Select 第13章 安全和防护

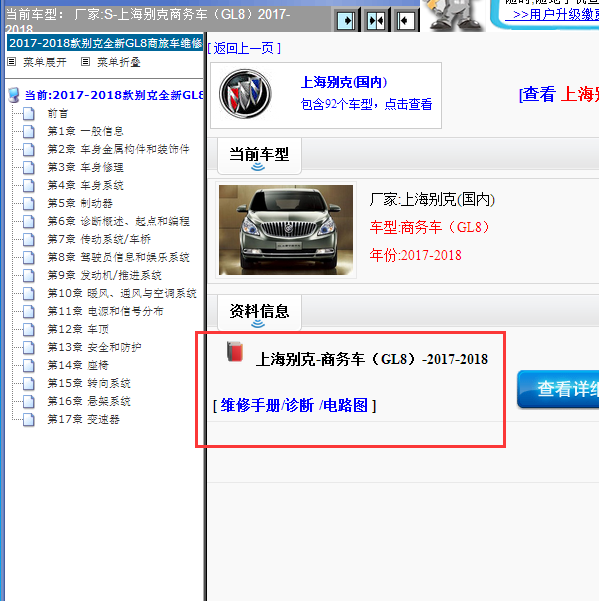pos(94,348)
